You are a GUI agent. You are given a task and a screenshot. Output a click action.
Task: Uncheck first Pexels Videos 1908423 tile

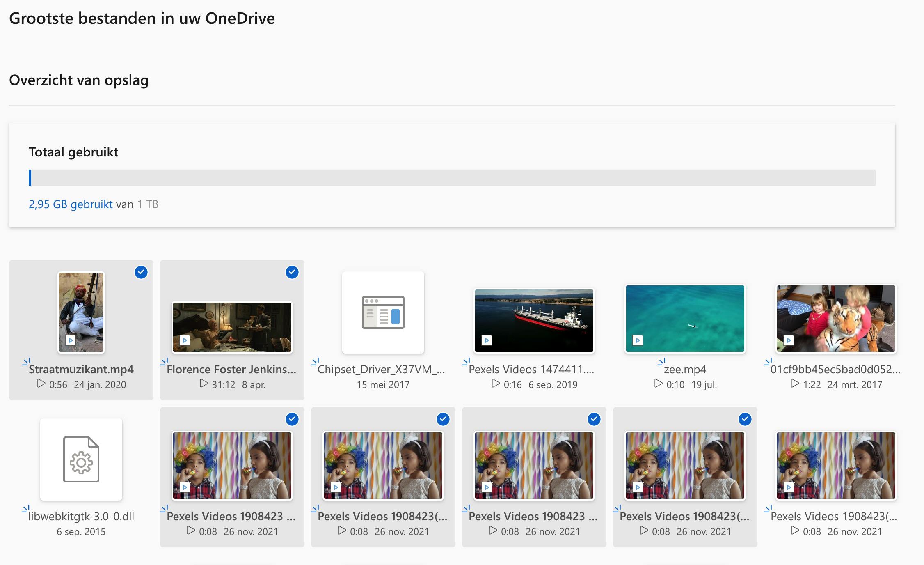click(292, 419)
